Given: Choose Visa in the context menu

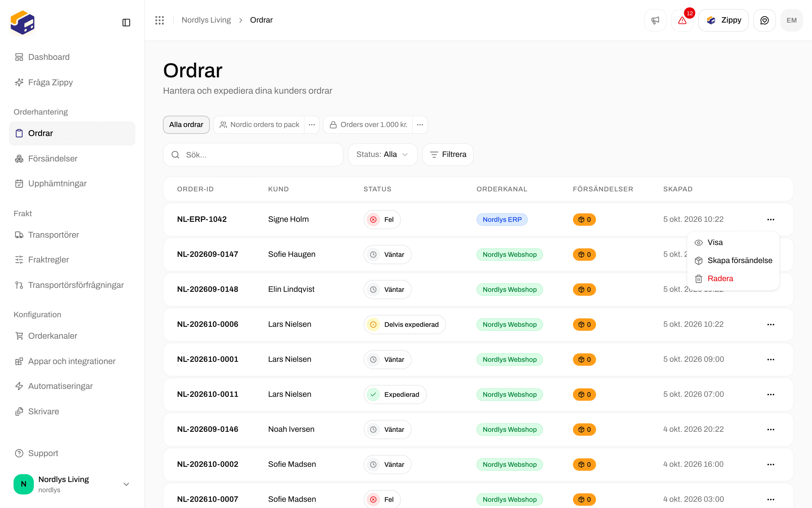Looking at the screenshot, I should pyautogui.click(x=733, y=243).
